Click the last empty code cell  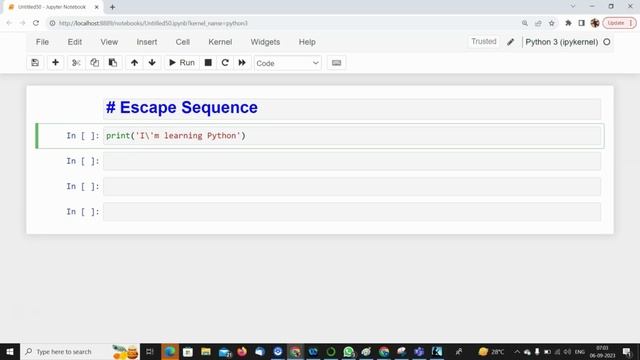pos(352,212)
